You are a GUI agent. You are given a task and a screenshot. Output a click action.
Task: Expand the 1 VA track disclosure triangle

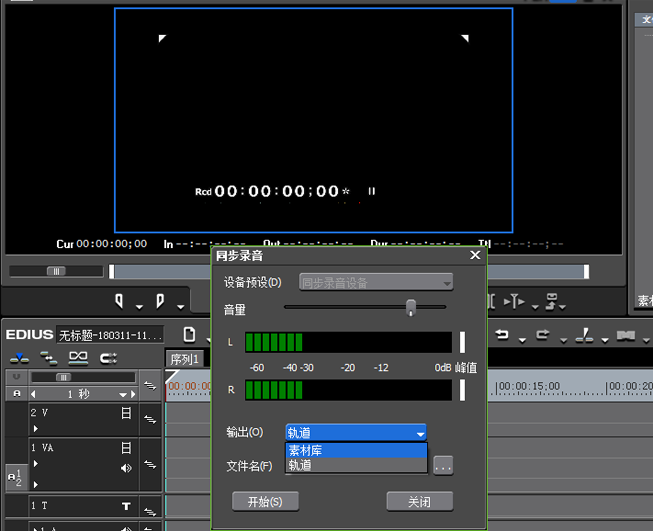pos(36,463)
